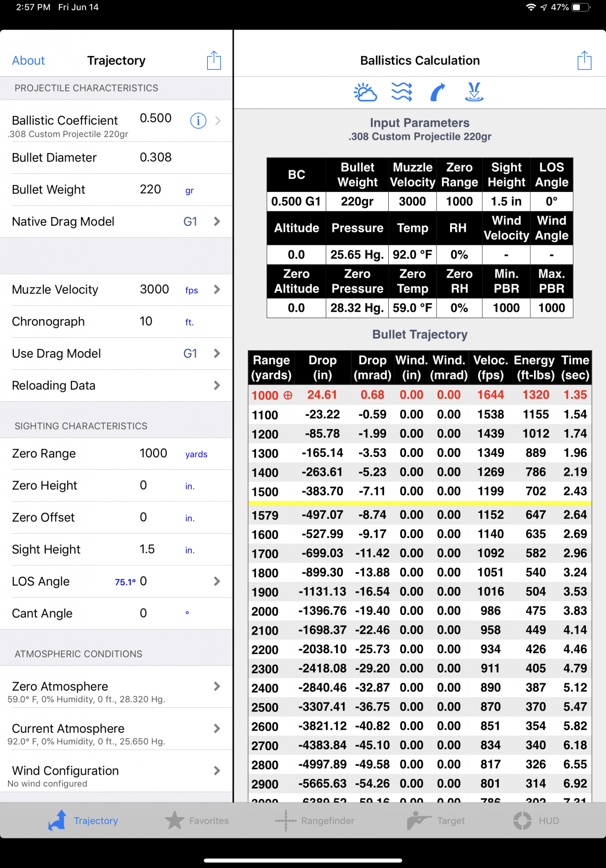Screen dimensions: 606x868
Task: Select the 2000 yard trajectory row
Action: tap(420, 611)
